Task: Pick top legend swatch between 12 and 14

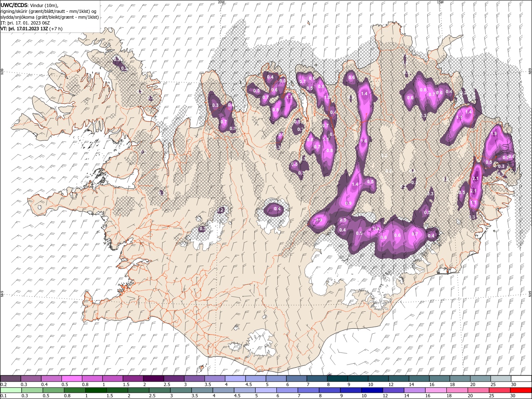Action: (398, 379)
